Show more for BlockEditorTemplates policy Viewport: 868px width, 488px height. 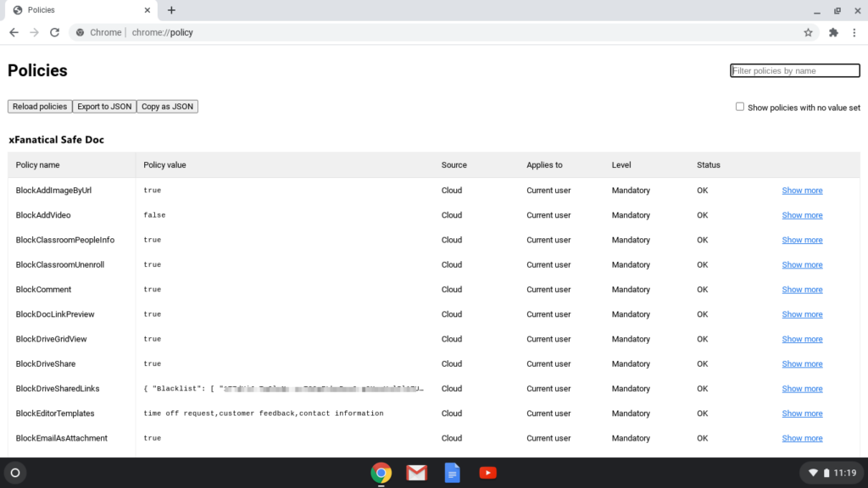pyautogui.click(x=802, y=413)
